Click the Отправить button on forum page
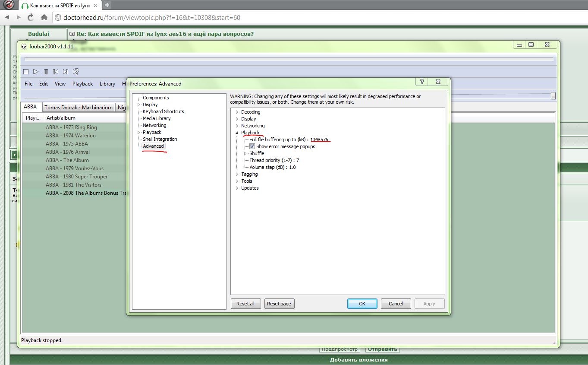The image size is (588, 365). click(x=382, y=349)
